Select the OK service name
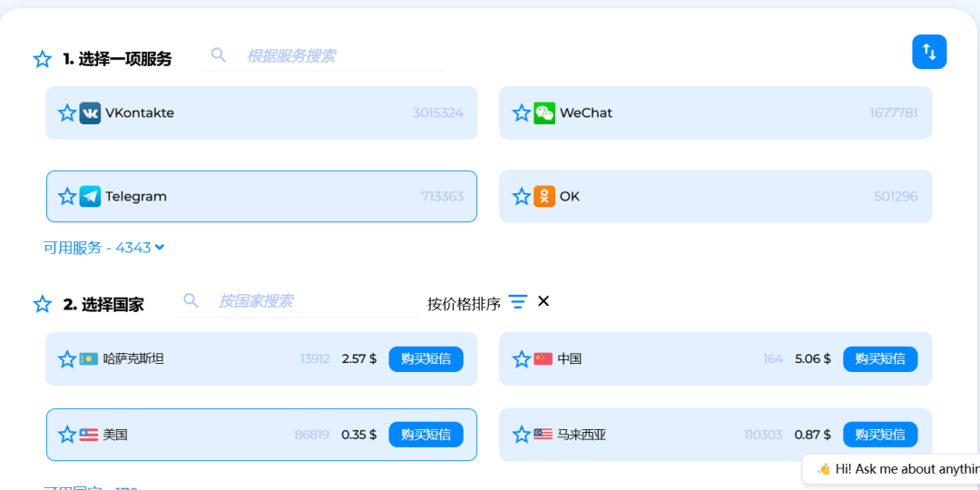980x490 pixels. coord(569,196)
